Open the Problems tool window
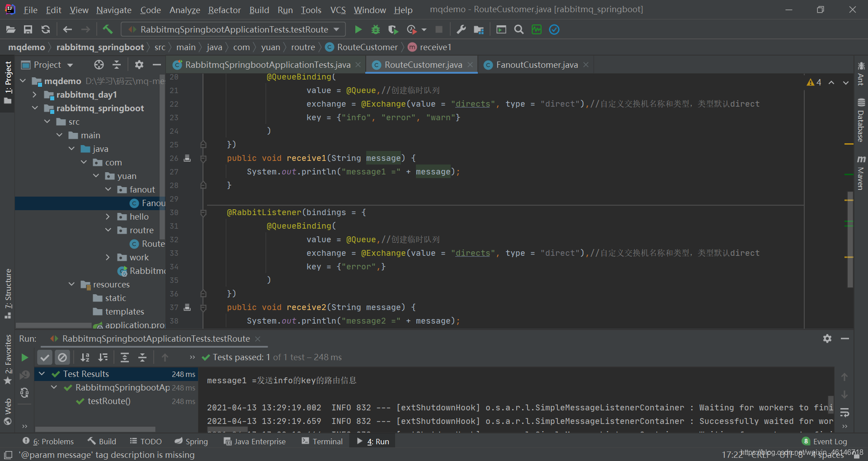 48,442
